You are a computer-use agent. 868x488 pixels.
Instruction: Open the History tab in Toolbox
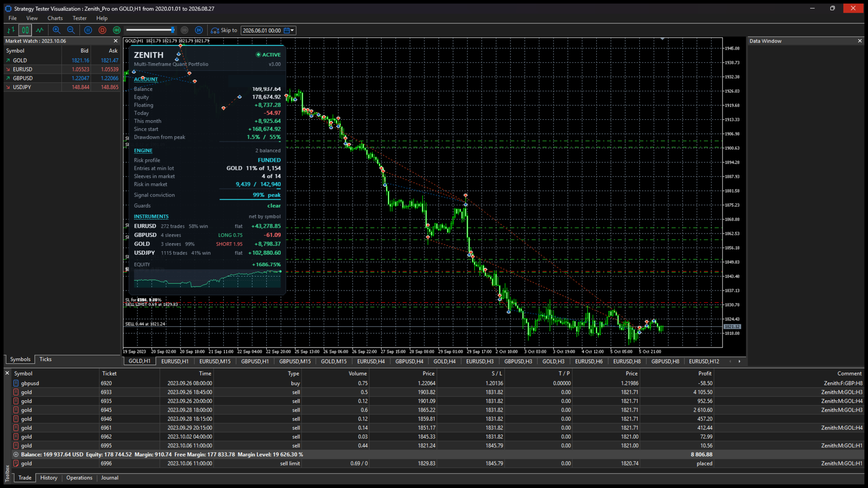(x=49, y=478)
